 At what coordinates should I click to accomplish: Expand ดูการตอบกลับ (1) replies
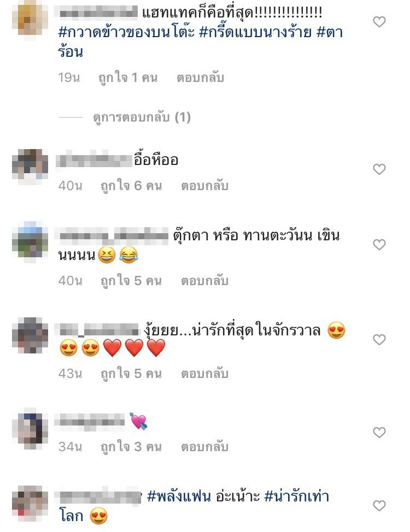pos(142,117)
